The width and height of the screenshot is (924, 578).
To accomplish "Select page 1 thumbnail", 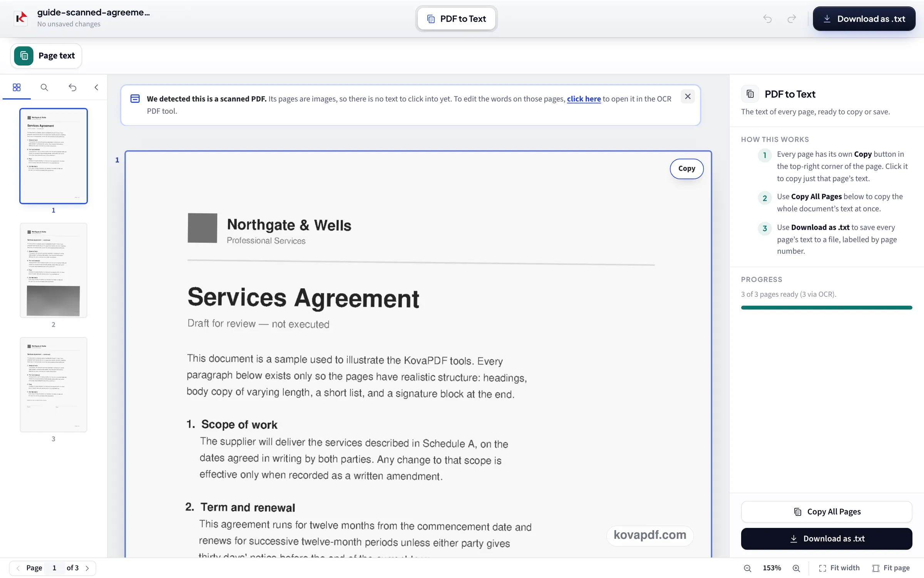I will 54,156.
